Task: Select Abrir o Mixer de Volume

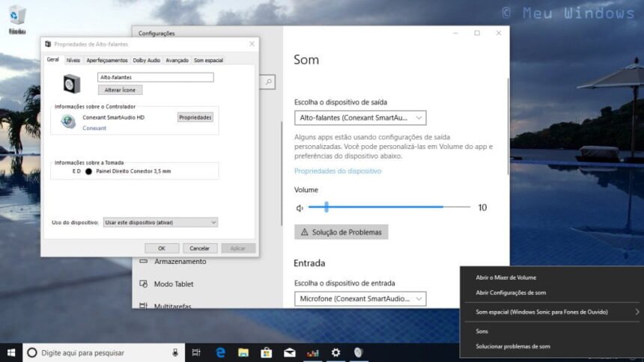Action: (505, 277)
